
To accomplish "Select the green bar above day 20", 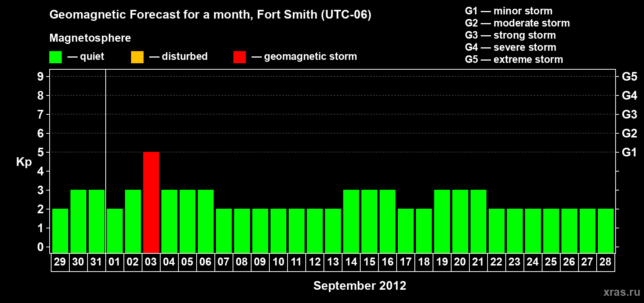I will click(460, 221).
